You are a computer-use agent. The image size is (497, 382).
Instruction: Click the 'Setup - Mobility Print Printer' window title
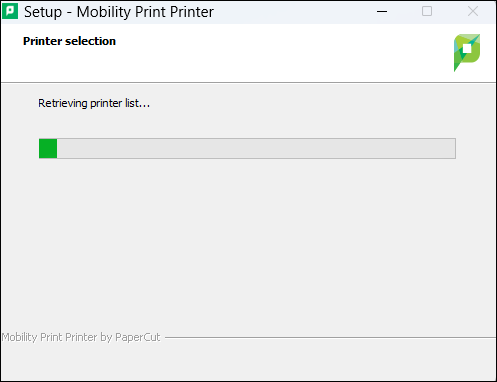119,12
